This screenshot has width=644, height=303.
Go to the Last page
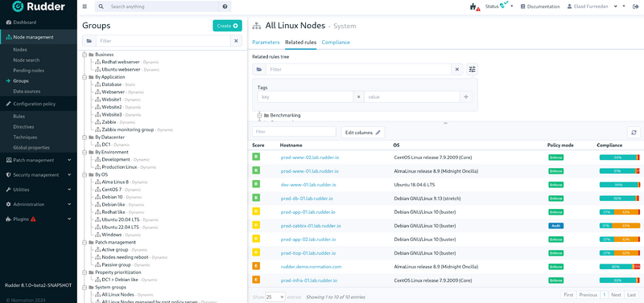tap(631, 295)
